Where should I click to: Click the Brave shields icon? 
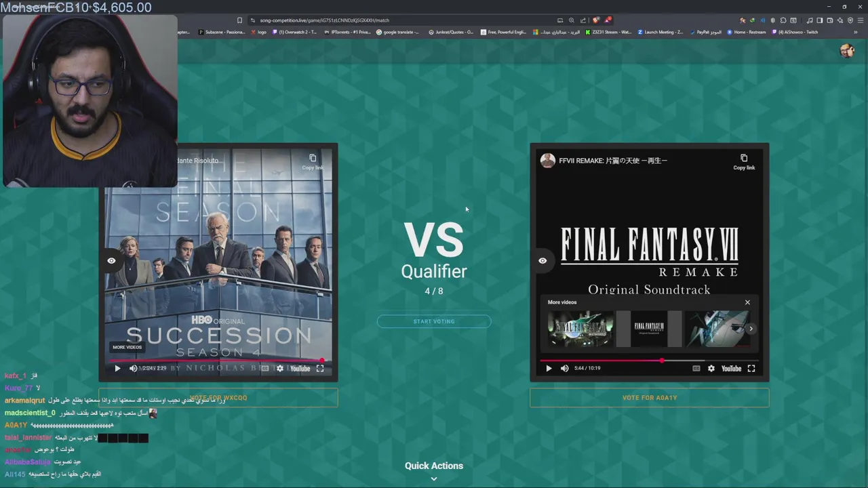[596, 20]
